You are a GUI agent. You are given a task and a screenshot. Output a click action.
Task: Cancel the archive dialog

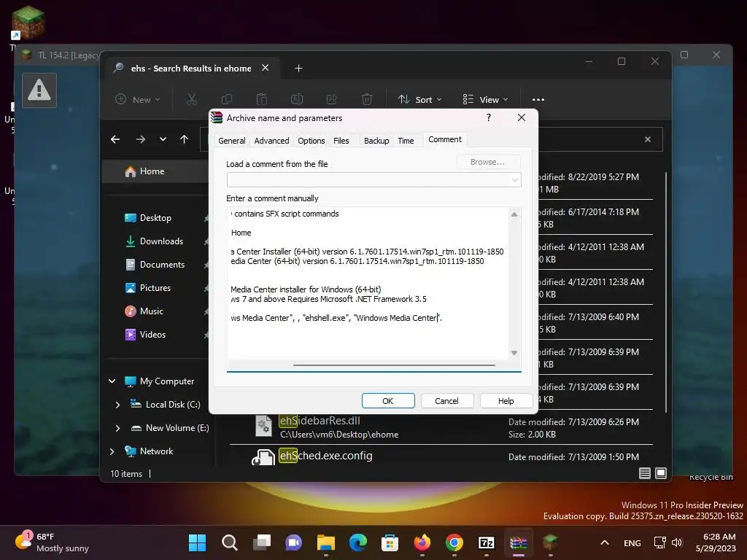pyautogui.click(x=446, y=401)
